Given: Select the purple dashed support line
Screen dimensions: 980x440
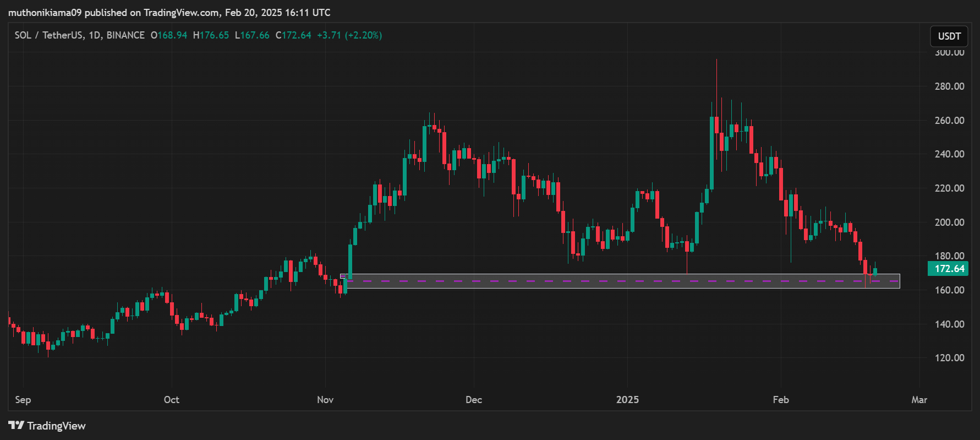Looking at the screenshot, I should pyautogui.click(x=622, y=281).
